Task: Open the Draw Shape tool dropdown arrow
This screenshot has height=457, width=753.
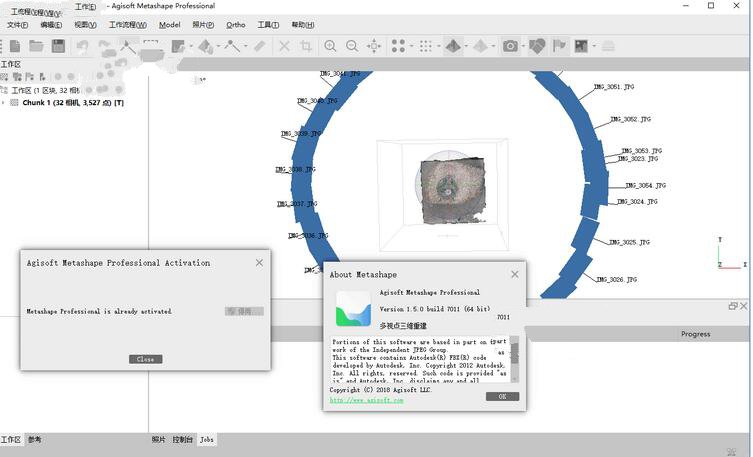Action: (218, 46)
